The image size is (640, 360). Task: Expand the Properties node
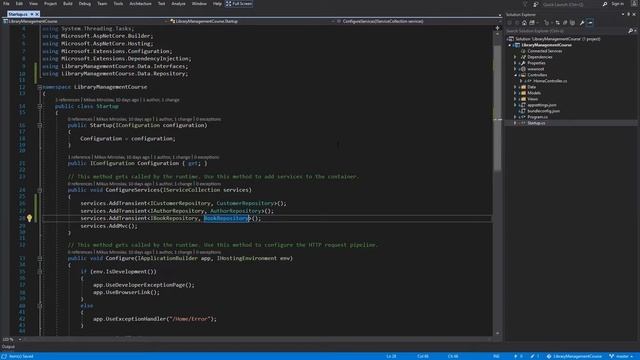tap(515, 63)
